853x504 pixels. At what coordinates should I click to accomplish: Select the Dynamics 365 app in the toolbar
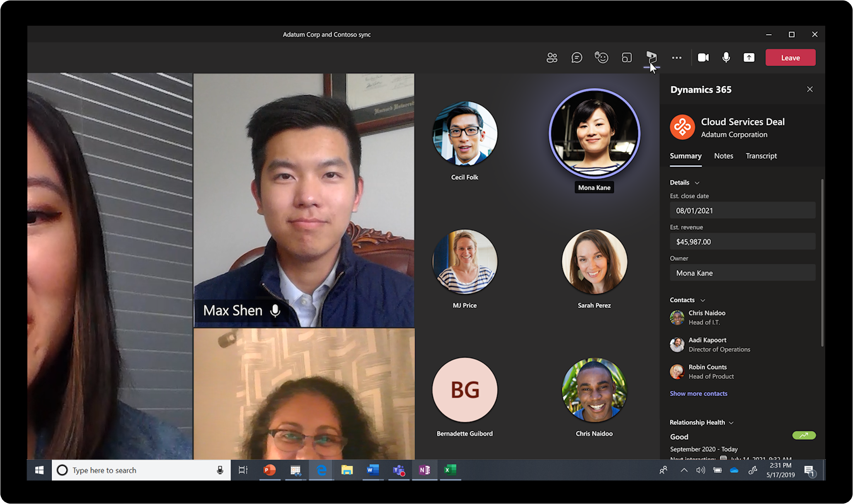coord(652,58)
